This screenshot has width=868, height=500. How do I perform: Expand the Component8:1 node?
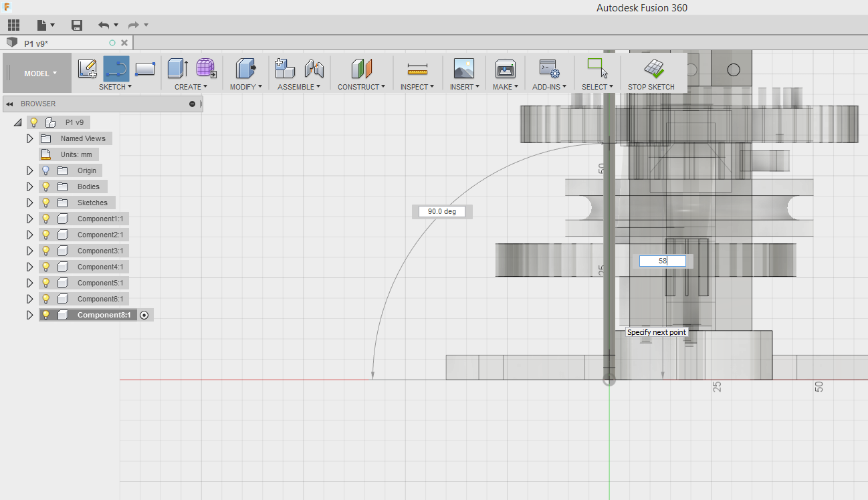coord(29,315)
